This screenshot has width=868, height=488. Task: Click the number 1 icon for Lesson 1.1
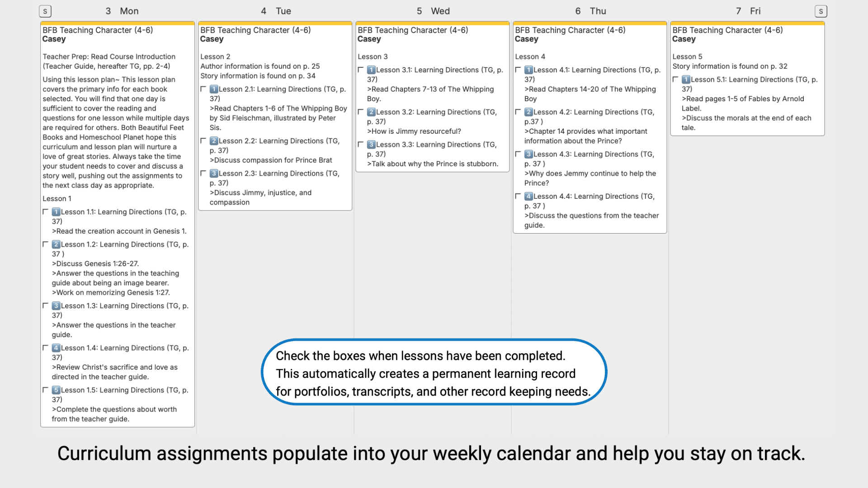pyautogui.click(x=56, y=212)
